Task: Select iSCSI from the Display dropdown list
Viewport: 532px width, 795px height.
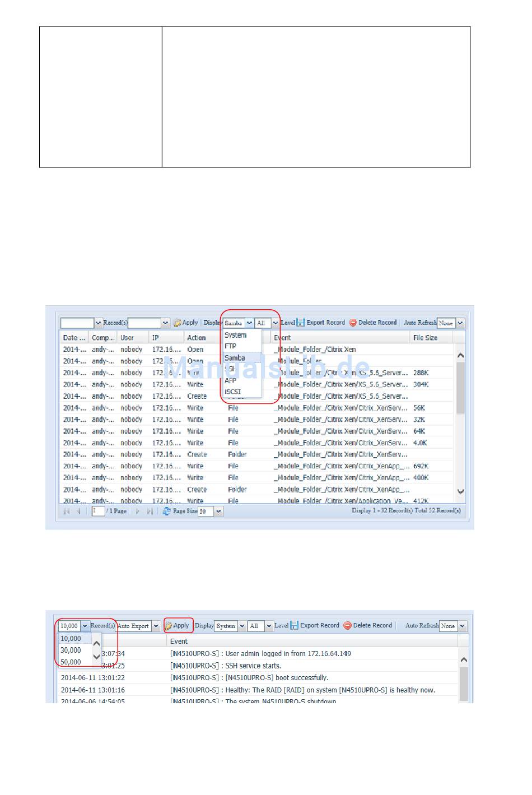Action: pyautogui.click(x=242, y=392)
